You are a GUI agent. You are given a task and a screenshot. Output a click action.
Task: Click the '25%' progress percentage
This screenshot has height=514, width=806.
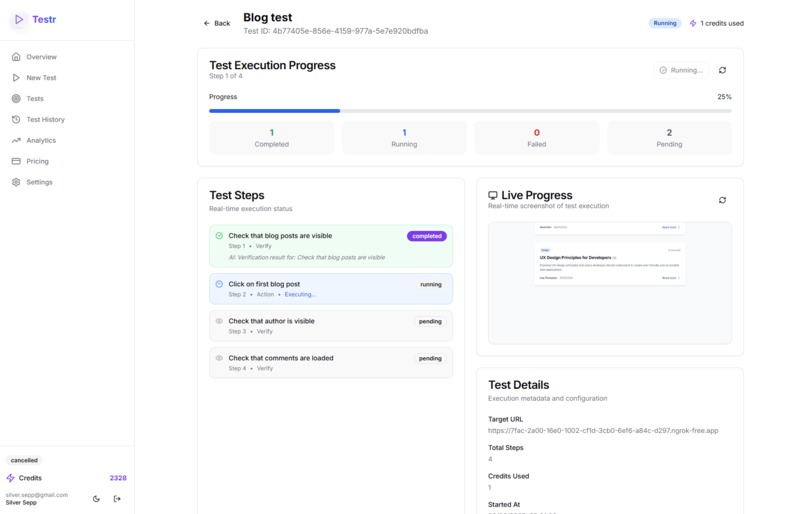pos(724,97)
